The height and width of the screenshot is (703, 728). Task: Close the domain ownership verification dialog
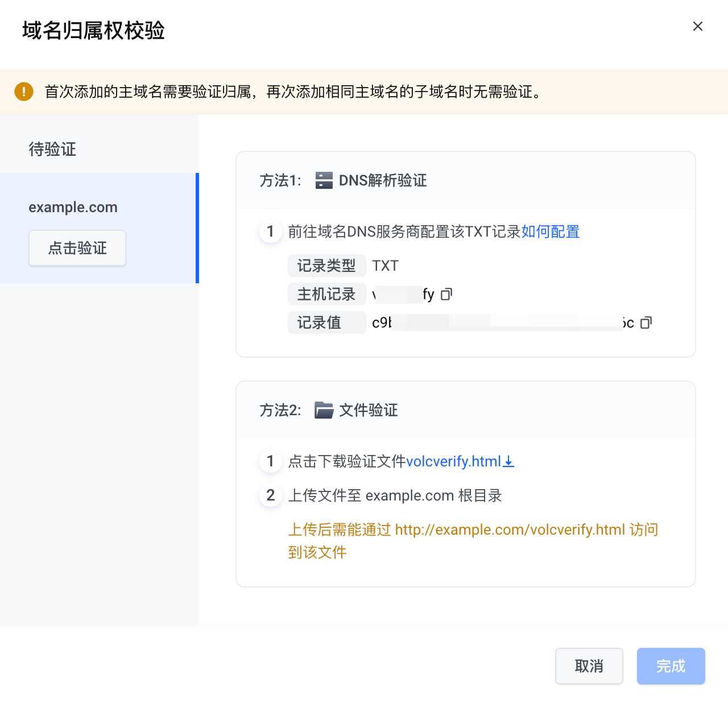pos(698,26)
